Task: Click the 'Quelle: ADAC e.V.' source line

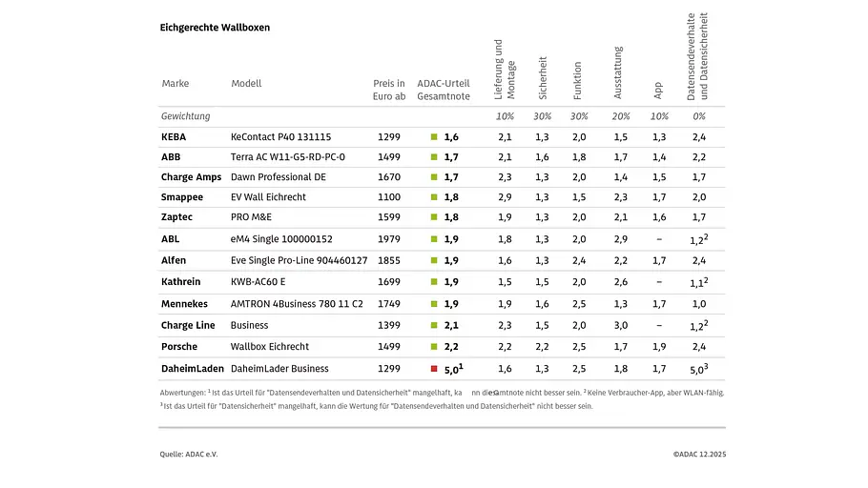Action: pyautogui.click(x=189, y=455)
